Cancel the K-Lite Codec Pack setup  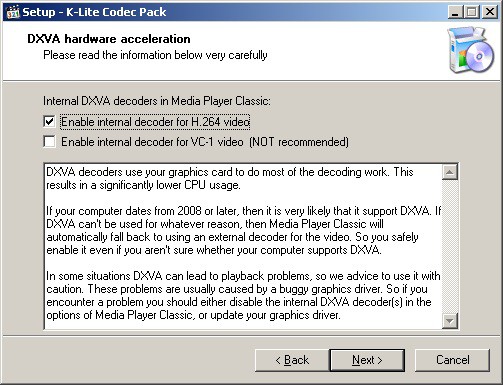click(x=452, y=360)
